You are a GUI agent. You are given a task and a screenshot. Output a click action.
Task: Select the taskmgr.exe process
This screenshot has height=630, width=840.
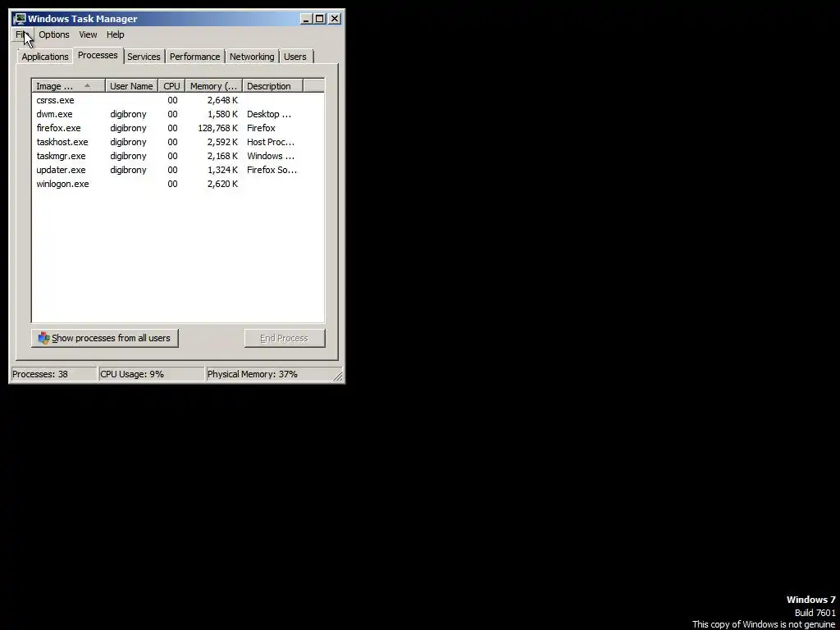pos(178,156)
